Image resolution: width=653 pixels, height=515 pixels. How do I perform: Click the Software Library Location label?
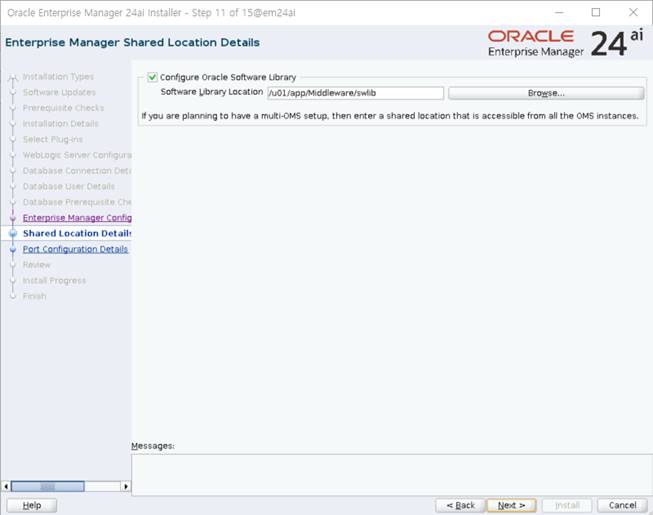click(212, 92)
